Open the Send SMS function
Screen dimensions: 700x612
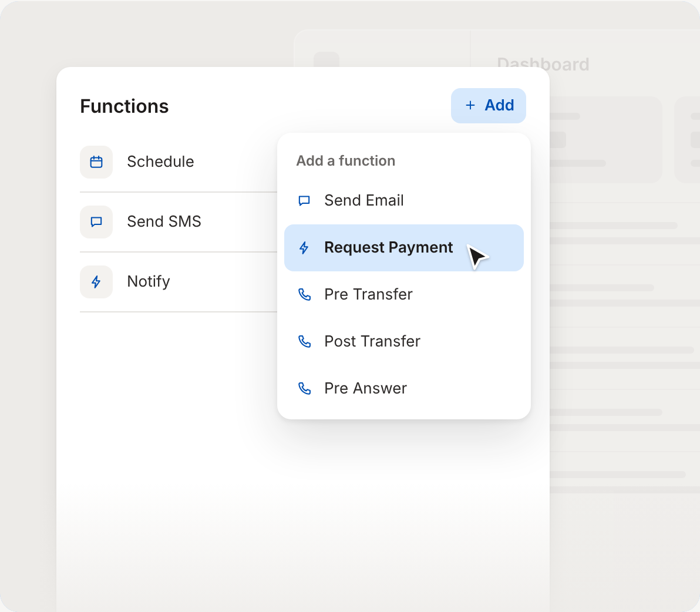click(x=179, y=222)
